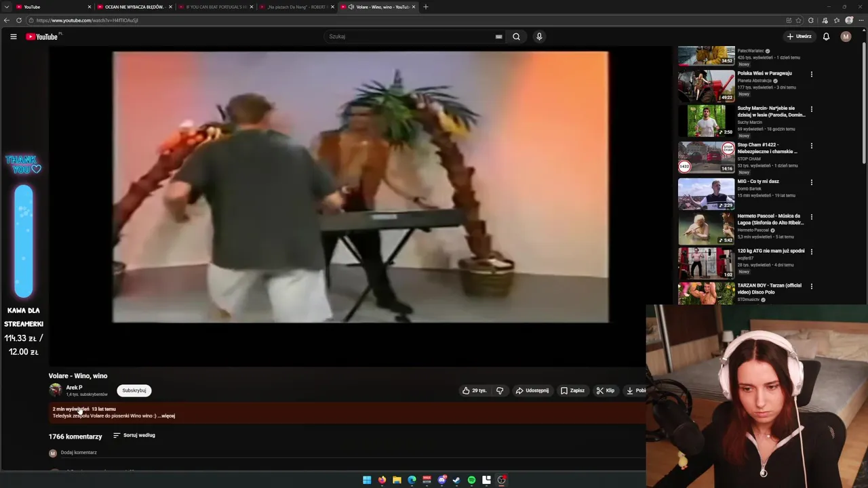Open options for Stop Cham #1422 video

click(x=812, y=146)
